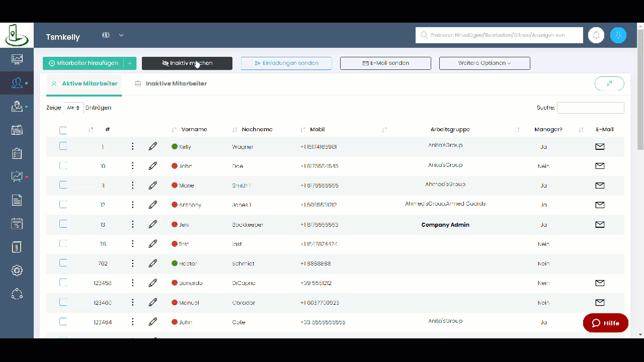This screenshot has width=644, height=362.
Task: Expand the arrow next to Mitarbeiter hinzufügen
Action: 130,63
